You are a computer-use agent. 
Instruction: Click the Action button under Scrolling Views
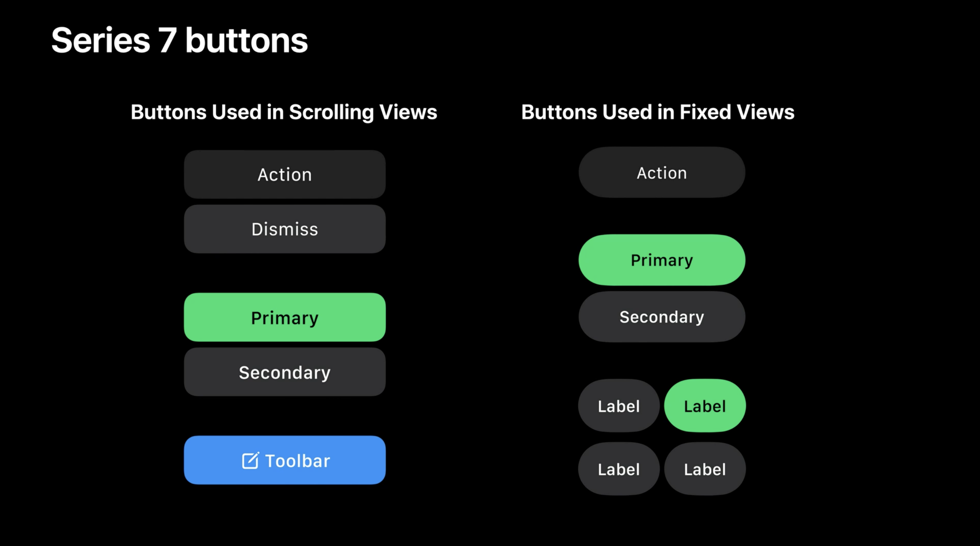tap(284, 174)
